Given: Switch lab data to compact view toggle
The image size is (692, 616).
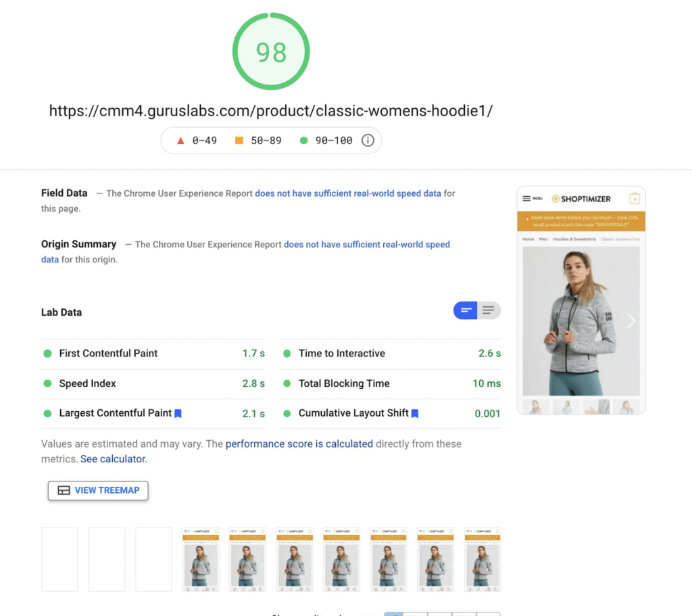Looking at the screenshot, I should tap(465, 310).
